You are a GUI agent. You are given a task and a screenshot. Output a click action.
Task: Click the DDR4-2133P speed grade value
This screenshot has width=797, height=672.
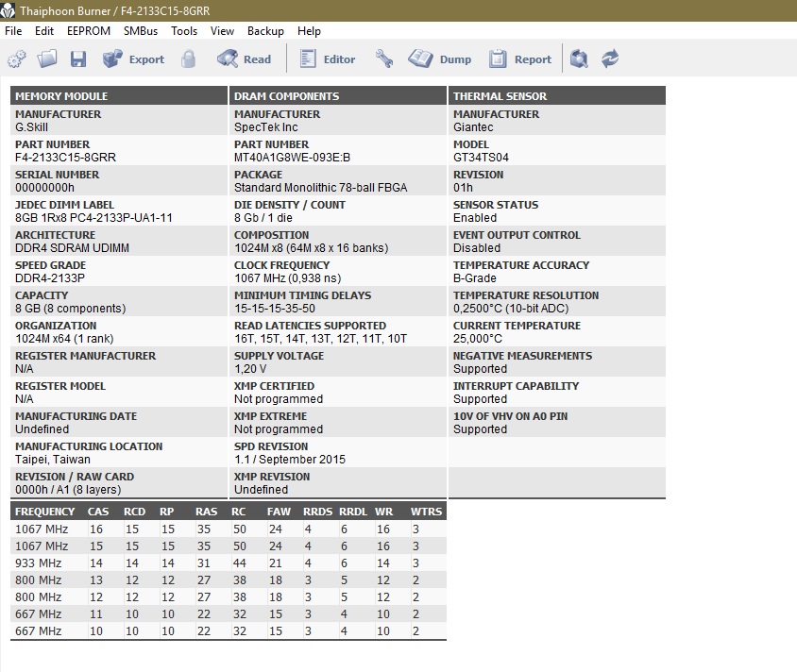(50, 278)
